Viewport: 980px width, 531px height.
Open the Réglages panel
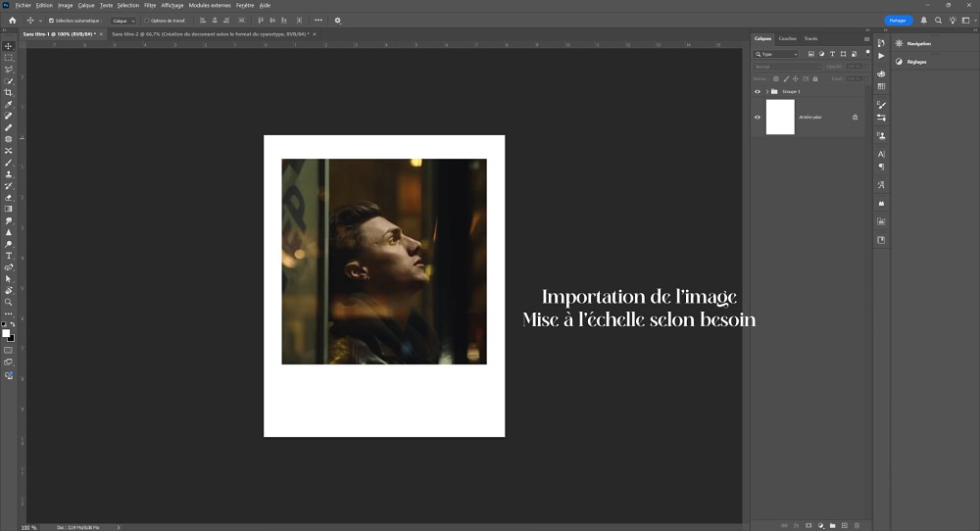(917, 62)
